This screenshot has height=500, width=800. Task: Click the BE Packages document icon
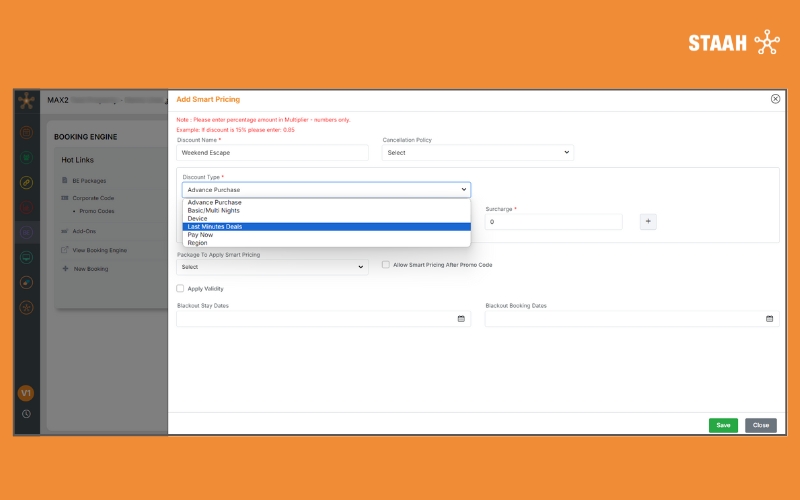(x=65, y=180)
